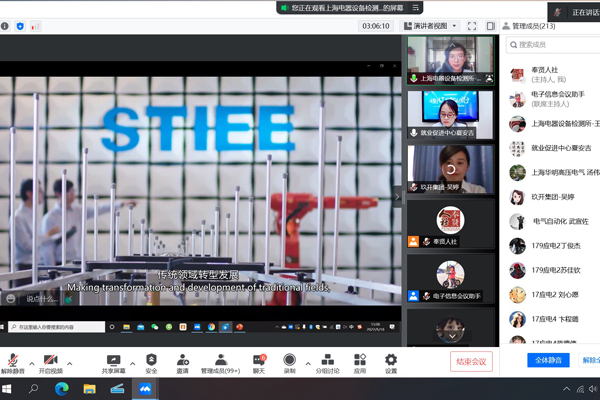600x400 pixels.
Task: Show hidden system tray icons
Action: 566,389
